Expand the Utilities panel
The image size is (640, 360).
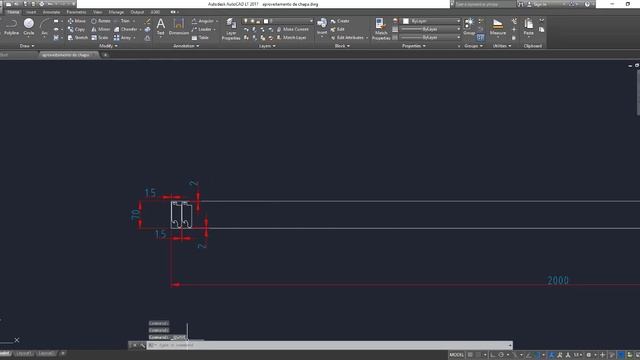(x=502, y=46)
